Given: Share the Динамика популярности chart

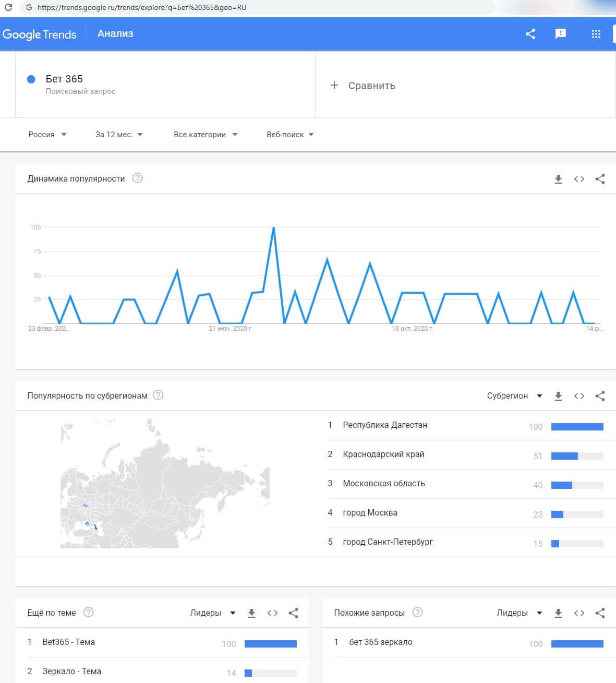Looking at the screenshot, I should pos(600,179).
